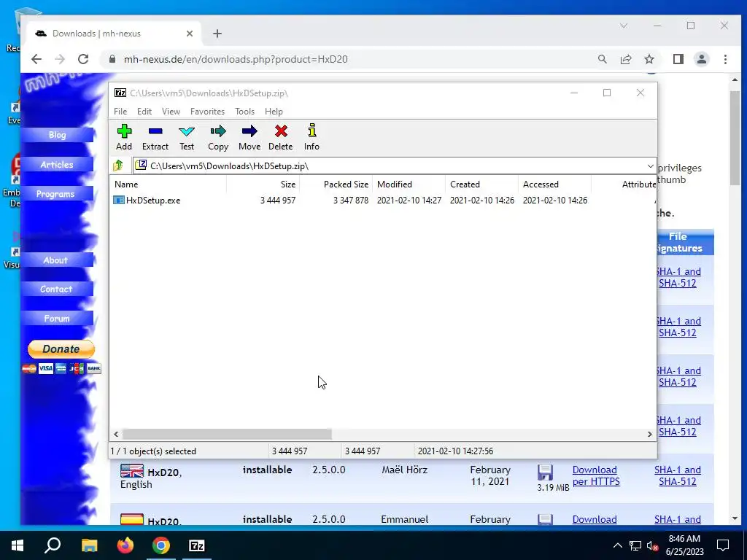Open Chrome three-dot menu
747x560 pixels.
pos(726,59)
